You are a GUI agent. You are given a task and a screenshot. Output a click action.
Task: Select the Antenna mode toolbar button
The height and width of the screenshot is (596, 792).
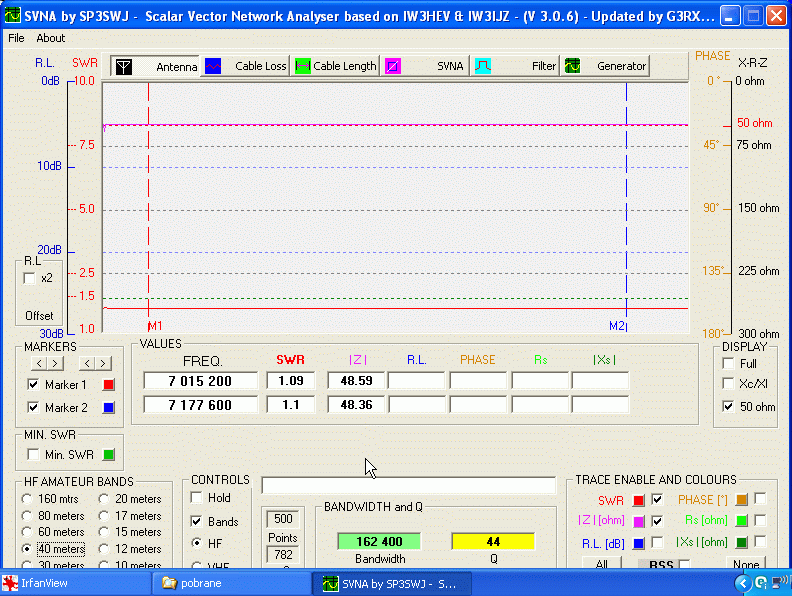point(155,66)
